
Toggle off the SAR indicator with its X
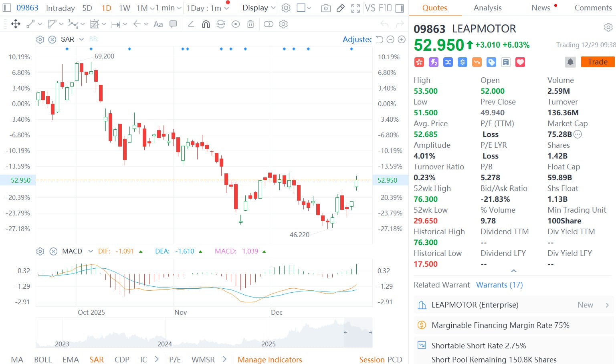52,39
